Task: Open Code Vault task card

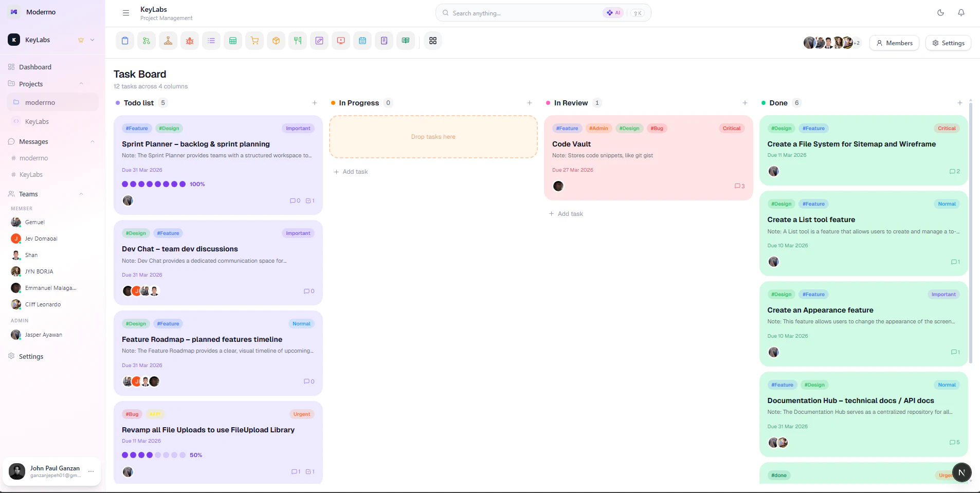Action: pyautogui.click(x=648, y=158)
